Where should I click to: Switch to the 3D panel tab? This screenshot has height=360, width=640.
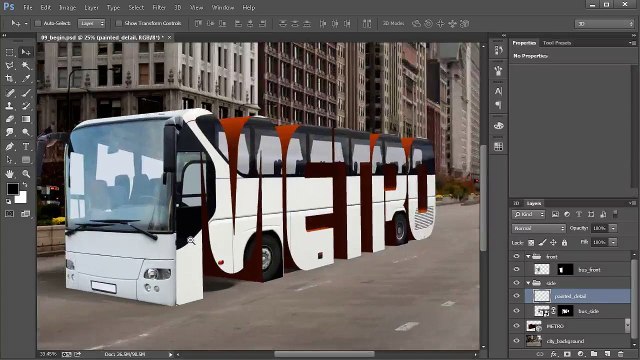point(516,203)
